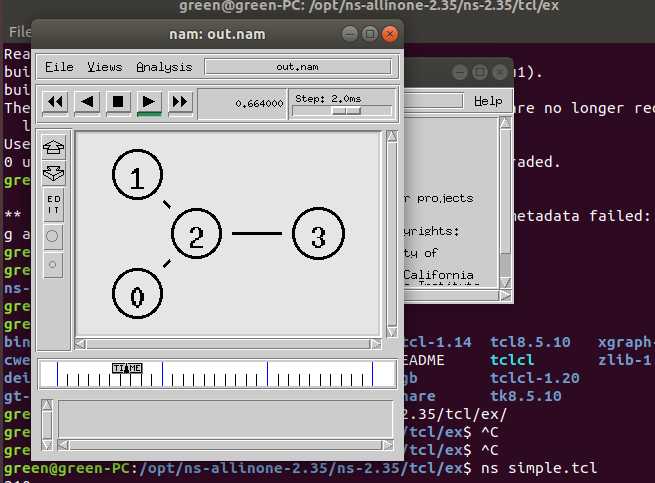The image size is (655, 483).
Task: Click the terminal window title bar
Action: click(369, 8)
